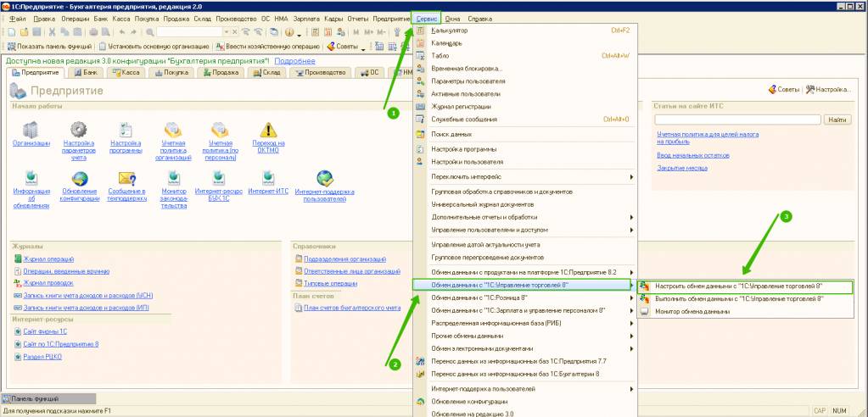Open the Учетная политика (по персоналу) icon

tap(220, 130)
